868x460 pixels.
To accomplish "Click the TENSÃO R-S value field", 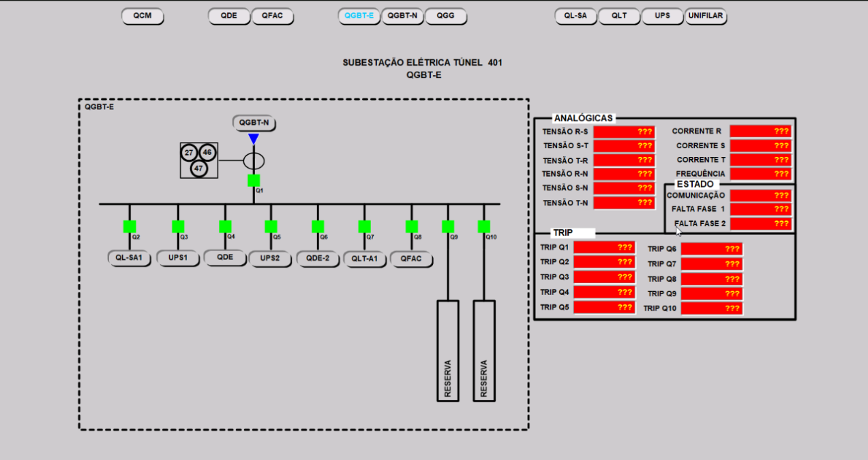I will pyautogui.click(x=624, y=132).
